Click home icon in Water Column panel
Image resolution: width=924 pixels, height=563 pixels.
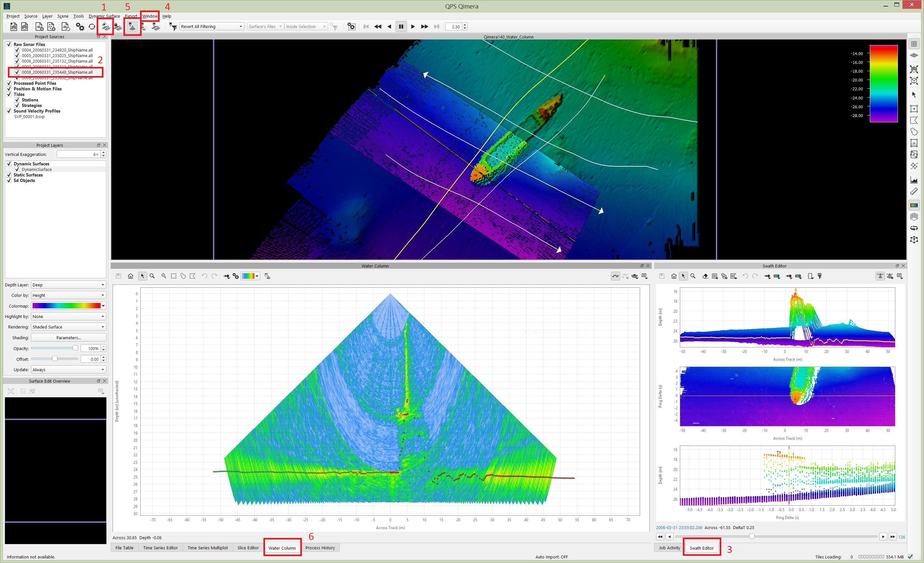(x=131, y=276)
